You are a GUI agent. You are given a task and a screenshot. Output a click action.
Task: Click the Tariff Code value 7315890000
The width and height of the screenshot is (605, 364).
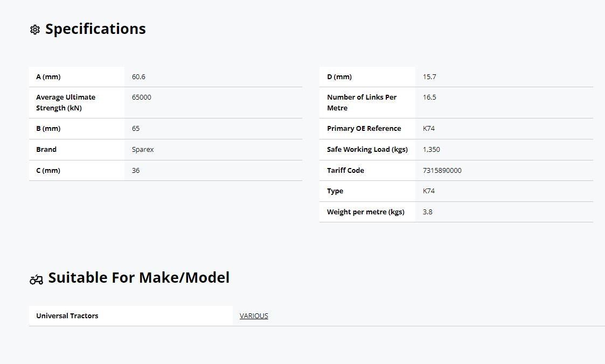pyautogui.click(x=442, y=171)
